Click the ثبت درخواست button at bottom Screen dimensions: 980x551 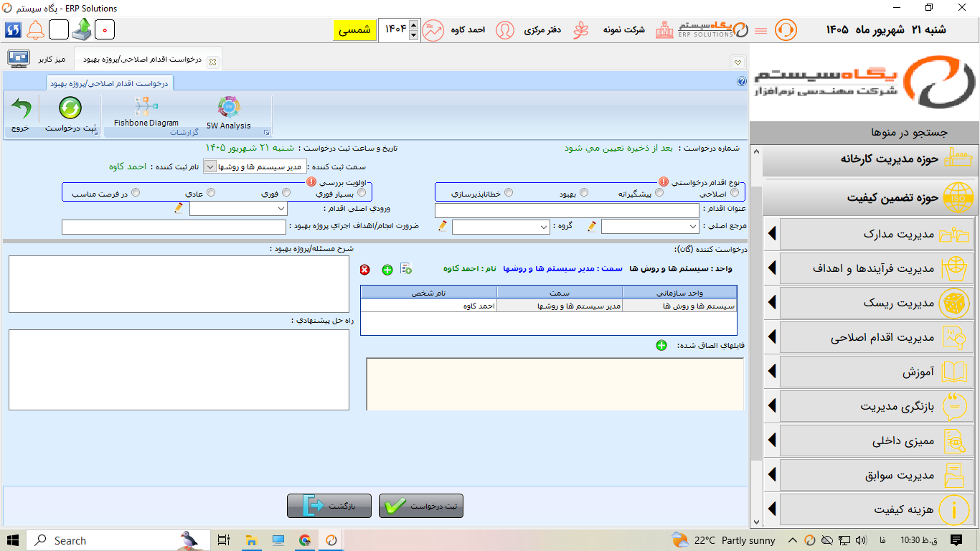coord(421,506)
